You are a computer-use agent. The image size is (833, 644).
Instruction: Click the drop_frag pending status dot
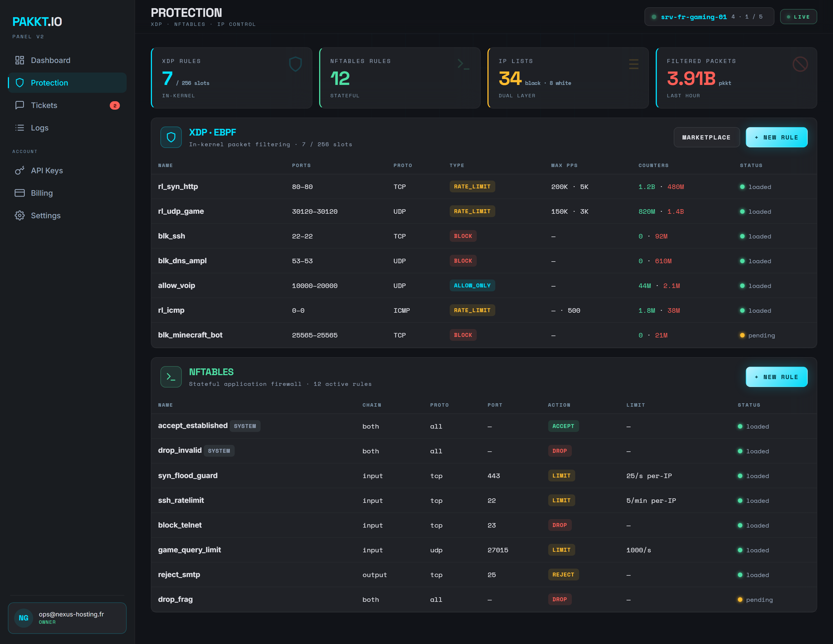tap(740, 599)
